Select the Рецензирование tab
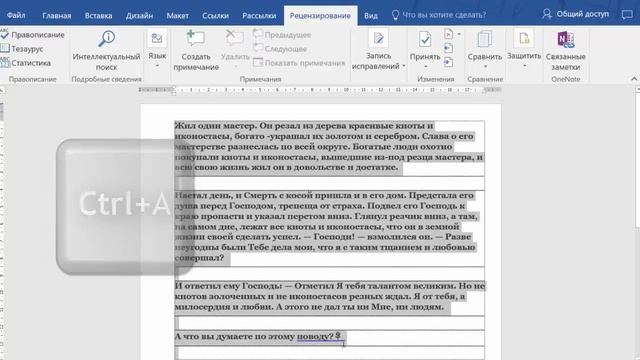The height and width of the screenshot is (360, 640). click(320, 16)
